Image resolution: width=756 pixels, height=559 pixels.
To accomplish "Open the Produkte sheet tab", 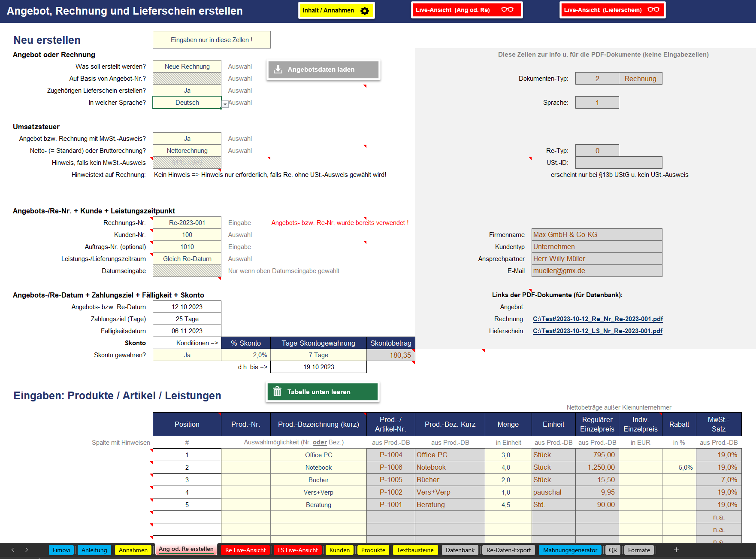I will pyautogui.click(x=373, y=550).
